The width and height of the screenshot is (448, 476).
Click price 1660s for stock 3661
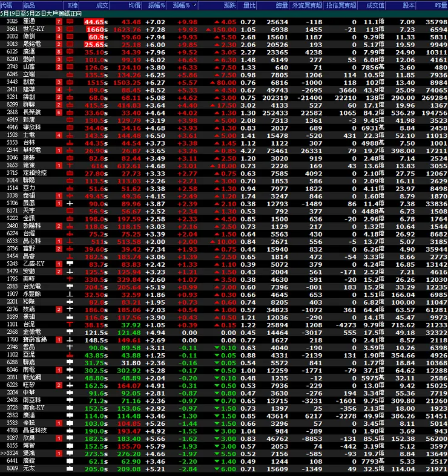[97, 30]
